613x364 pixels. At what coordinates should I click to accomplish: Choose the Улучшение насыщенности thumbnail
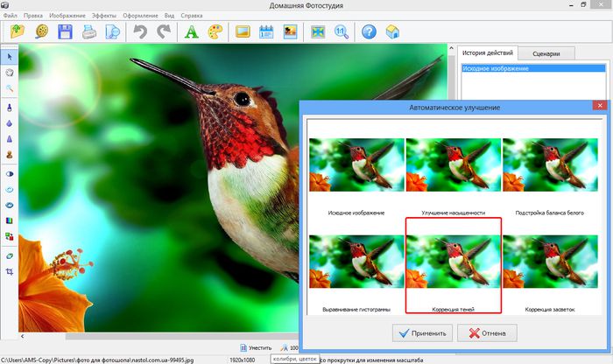(x=454, y=164)
